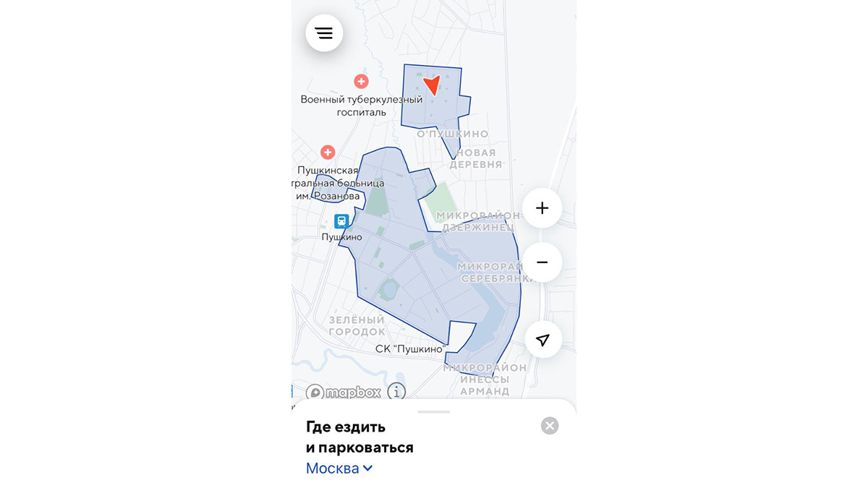Click the Mapbox logo link
This screenshot has height=488, width=868.
tap(344, 393)
